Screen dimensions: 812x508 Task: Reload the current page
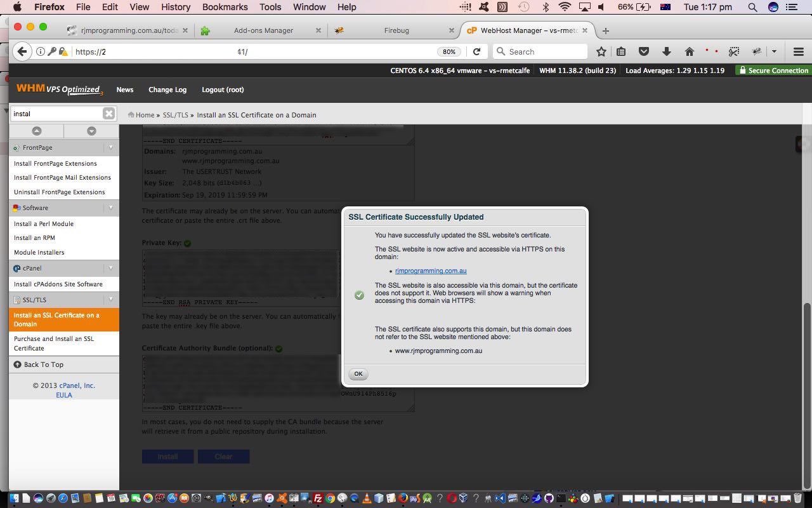pos(476,51)
